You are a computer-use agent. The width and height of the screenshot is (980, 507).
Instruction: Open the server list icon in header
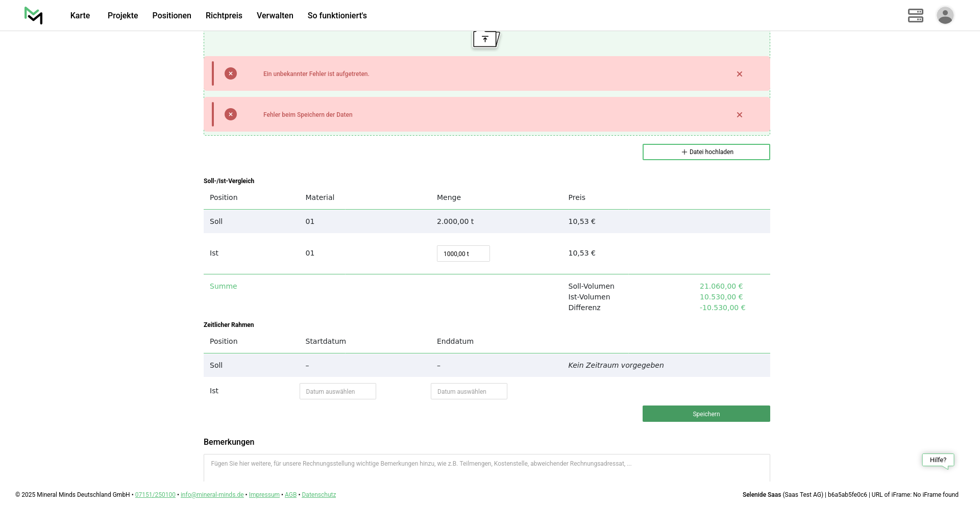[915, 15]
